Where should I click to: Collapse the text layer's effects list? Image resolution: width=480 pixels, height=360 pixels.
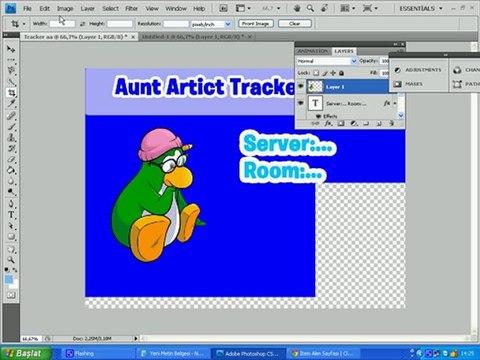(395, 104)
